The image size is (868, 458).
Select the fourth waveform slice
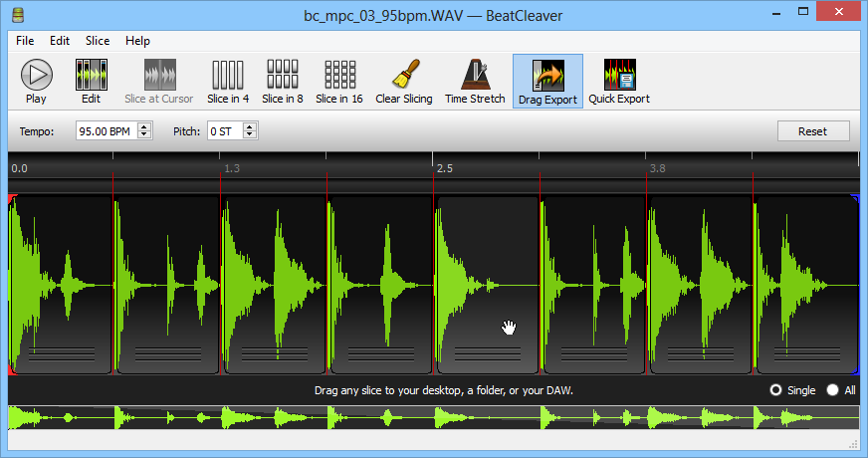380,285
